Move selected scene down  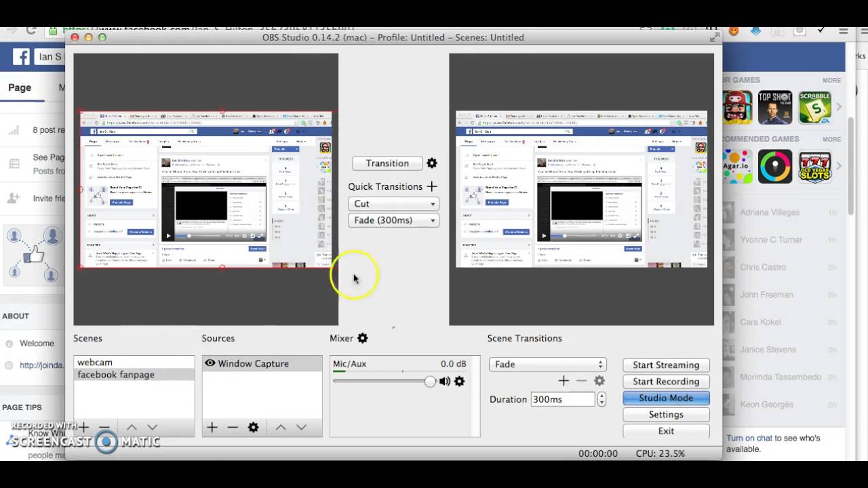[x=153, y=428]
